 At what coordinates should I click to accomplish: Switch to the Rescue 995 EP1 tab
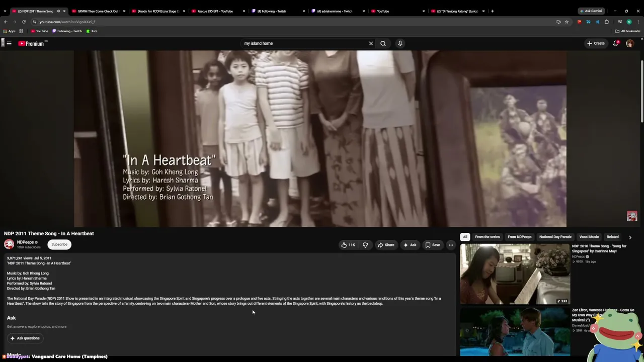(x=219, y=11)
